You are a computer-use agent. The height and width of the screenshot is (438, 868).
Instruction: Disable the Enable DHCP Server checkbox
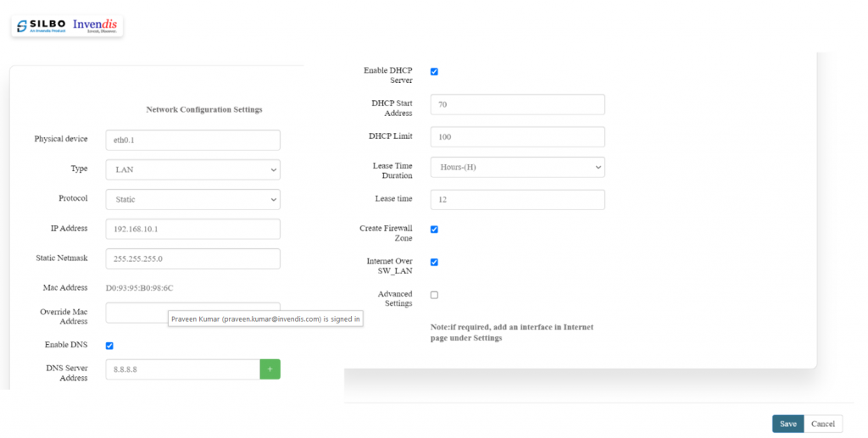434,72
